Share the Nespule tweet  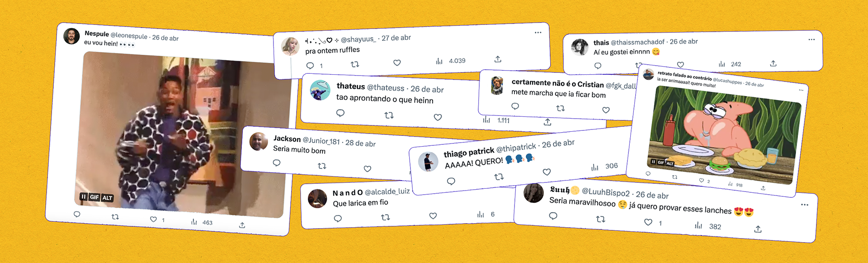pos(242,225)
